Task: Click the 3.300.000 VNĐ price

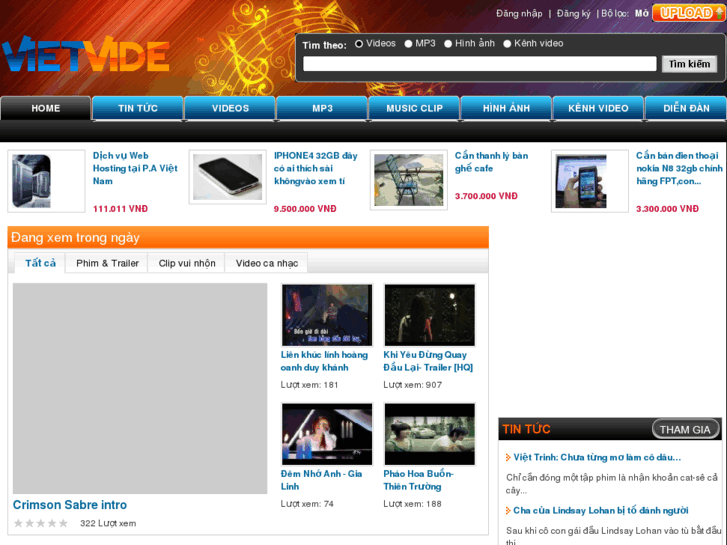Action: click(667, 209)
